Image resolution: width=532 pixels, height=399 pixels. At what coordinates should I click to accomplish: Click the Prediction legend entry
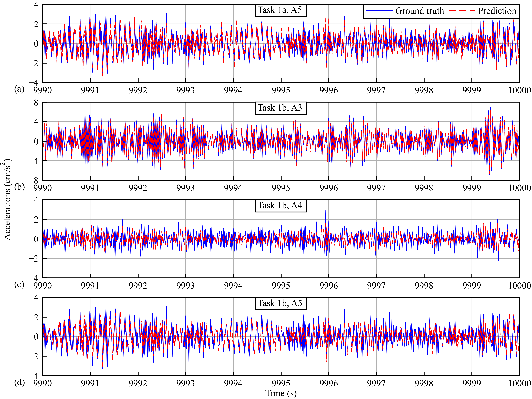(x=497, y=11)
